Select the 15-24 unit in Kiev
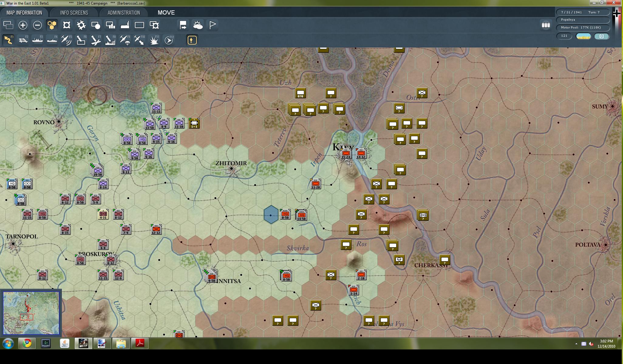Screen dimensions: 623x364 coord(346,154)
